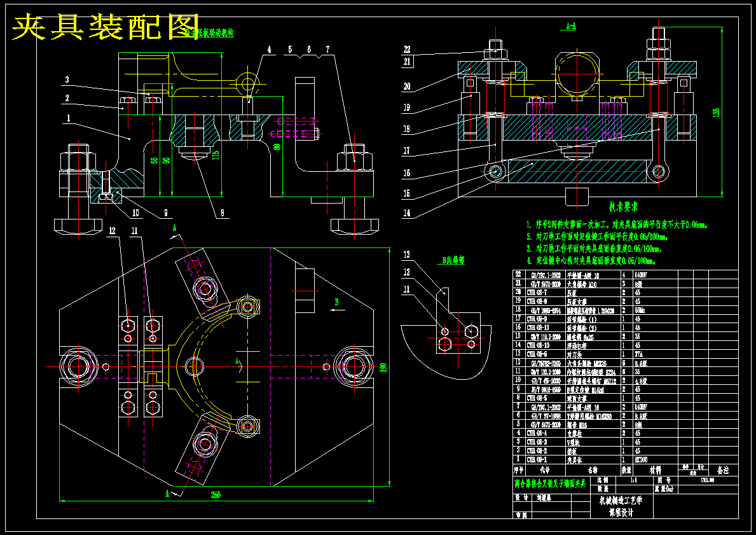Viewport: 756px width, 535px height.
Task: Click the 115 vertical dimension
Action: [216, 155]
